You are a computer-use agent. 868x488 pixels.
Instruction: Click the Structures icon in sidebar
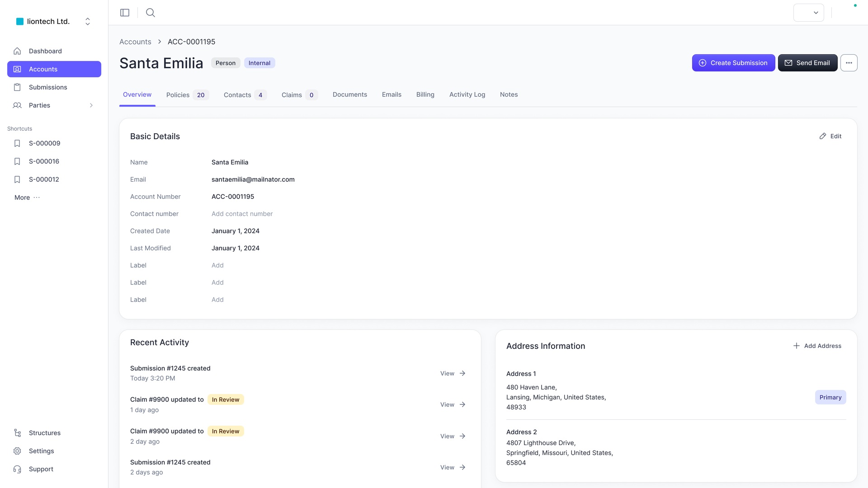click(x=17, y=433)
